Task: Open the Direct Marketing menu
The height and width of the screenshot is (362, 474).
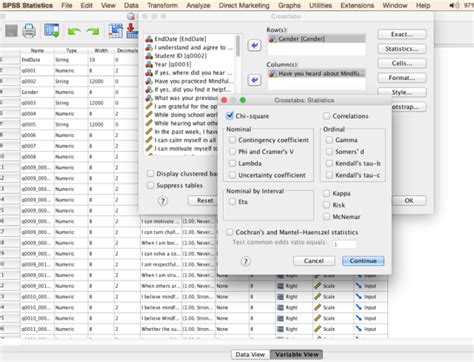Action: tap(244, 5)
